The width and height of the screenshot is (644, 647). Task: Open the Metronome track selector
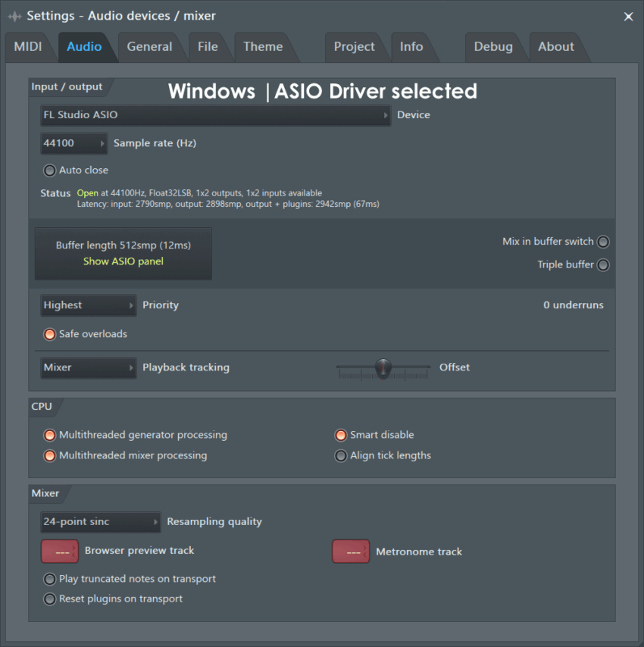[x=350, y=552]
